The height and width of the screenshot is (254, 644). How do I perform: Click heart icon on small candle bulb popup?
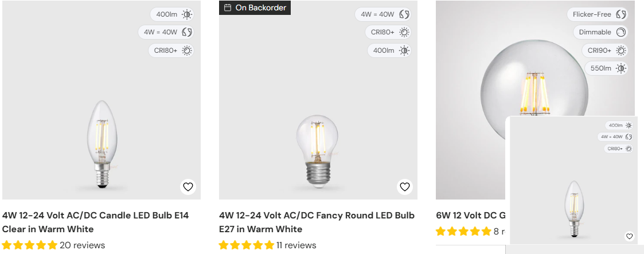[x=629, y=236]
